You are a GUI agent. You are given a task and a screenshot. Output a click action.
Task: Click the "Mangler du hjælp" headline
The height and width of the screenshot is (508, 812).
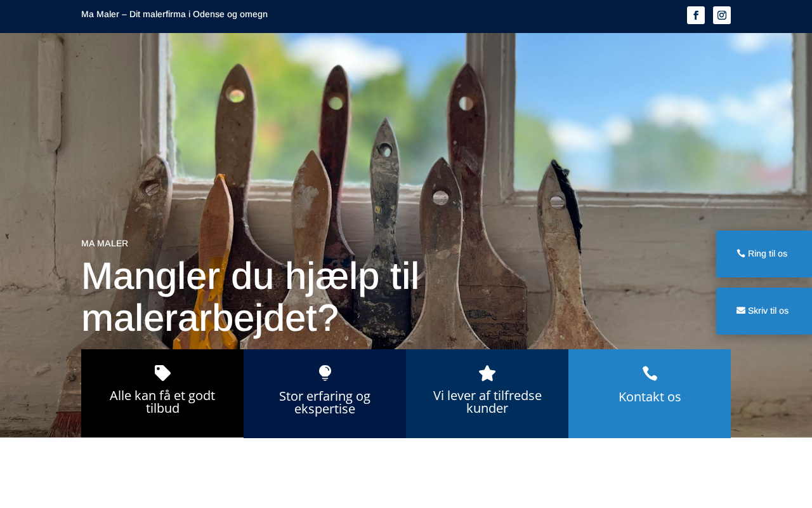(251, 297)
